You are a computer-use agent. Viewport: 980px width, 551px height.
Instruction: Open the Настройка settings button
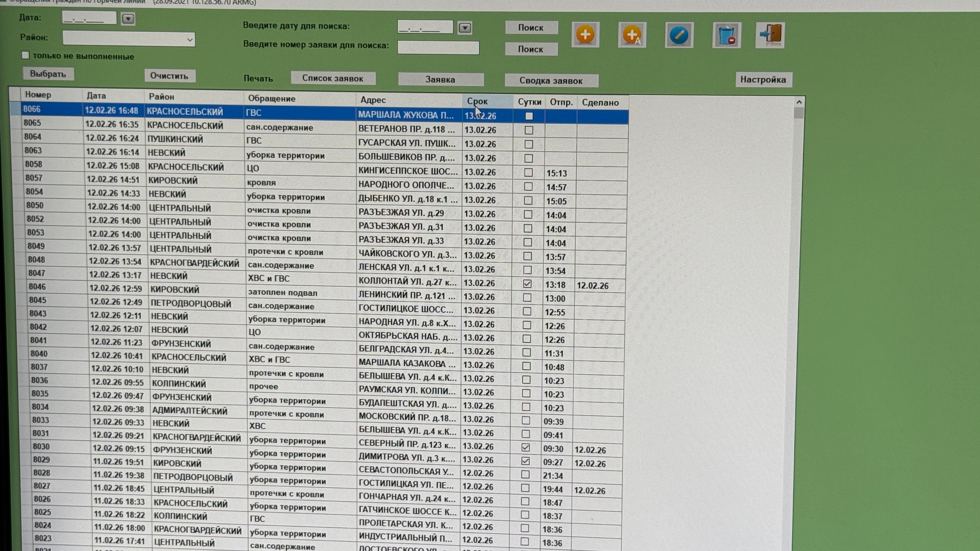click(763, 80)
